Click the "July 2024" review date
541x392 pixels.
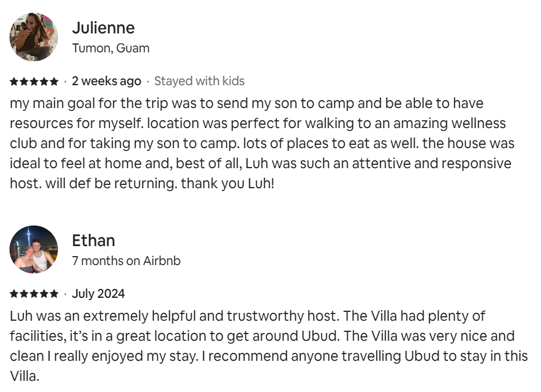98,294
